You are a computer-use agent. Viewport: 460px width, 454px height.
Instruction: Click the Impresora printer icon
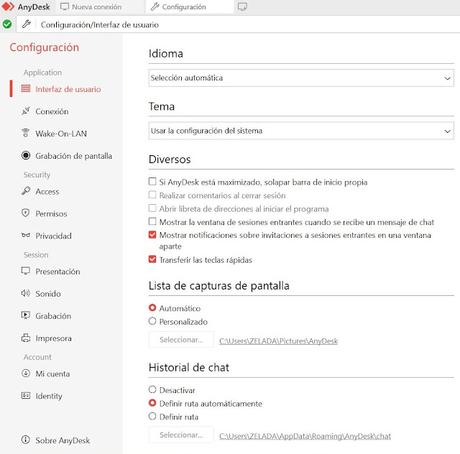[x=26, y=338]
